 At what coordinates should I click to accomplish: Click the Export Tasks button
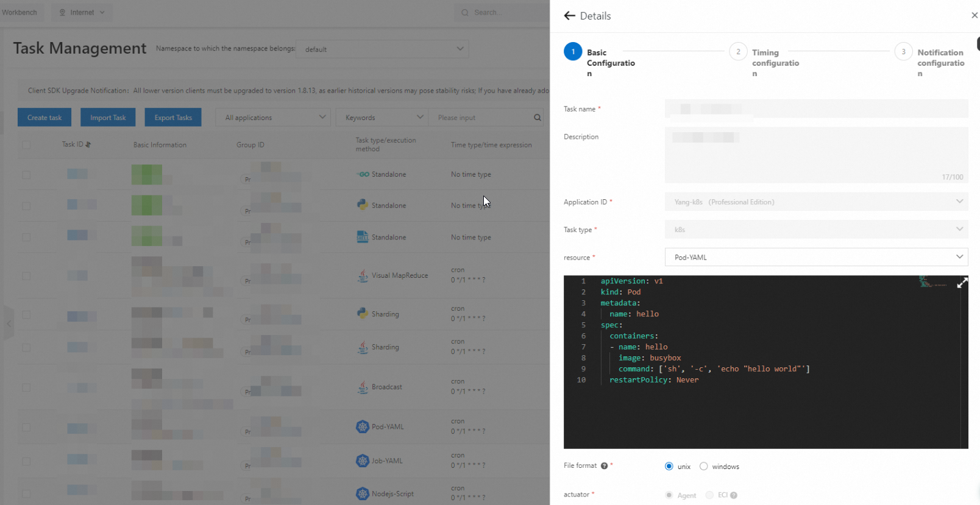click(173, 118)
